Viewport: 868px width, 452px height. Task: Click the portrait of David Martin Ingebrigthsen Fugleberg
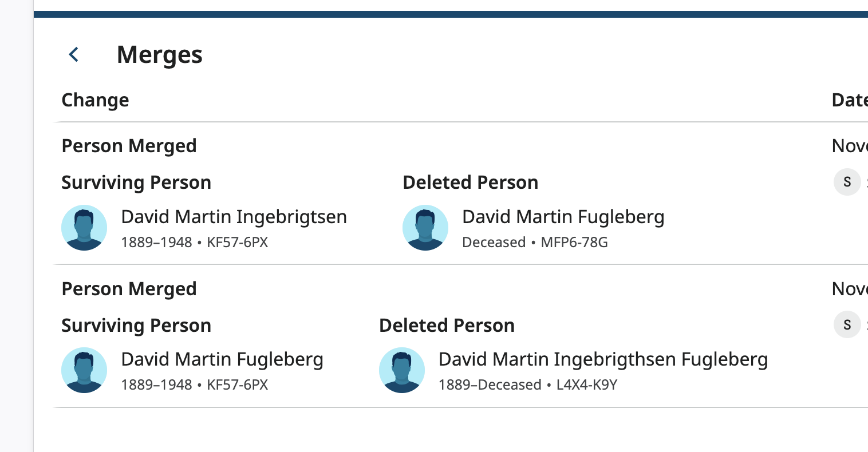coord(402,370)
